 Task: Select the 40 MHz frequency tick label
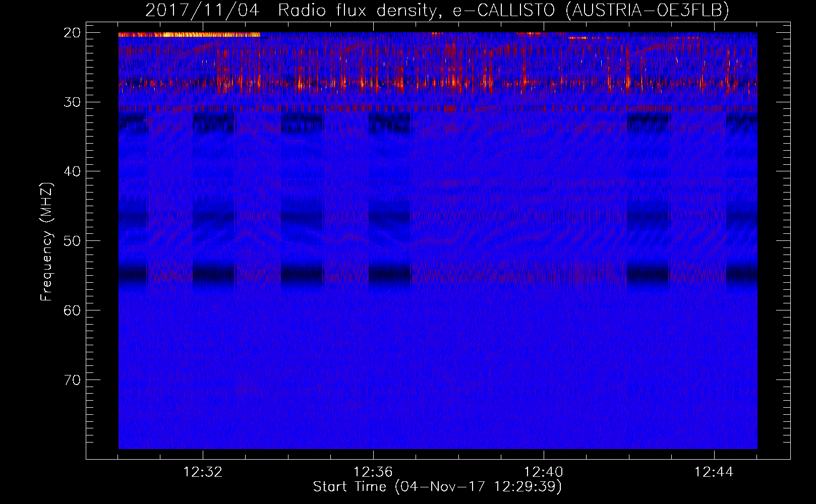(x=73, y=171)
